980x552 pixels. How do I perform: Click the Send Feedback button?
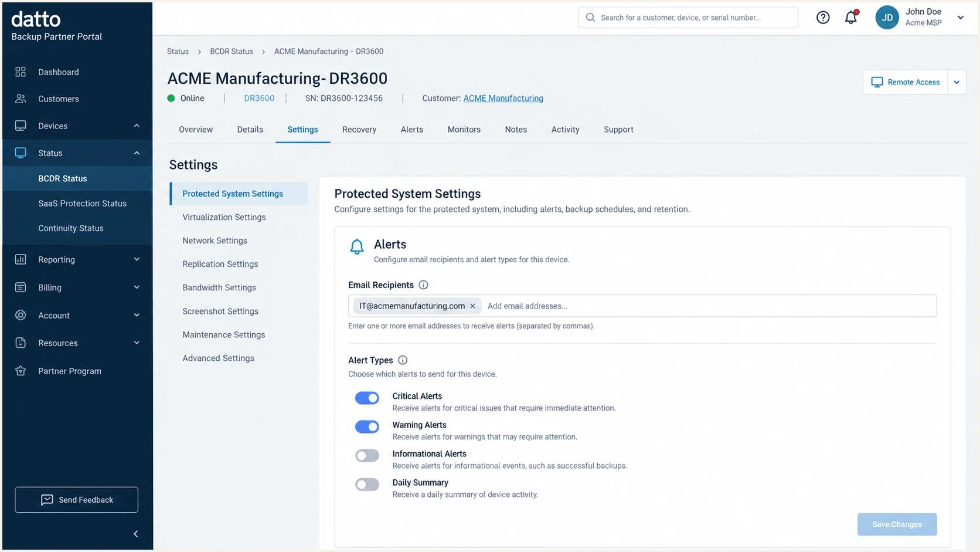point(76,500)
